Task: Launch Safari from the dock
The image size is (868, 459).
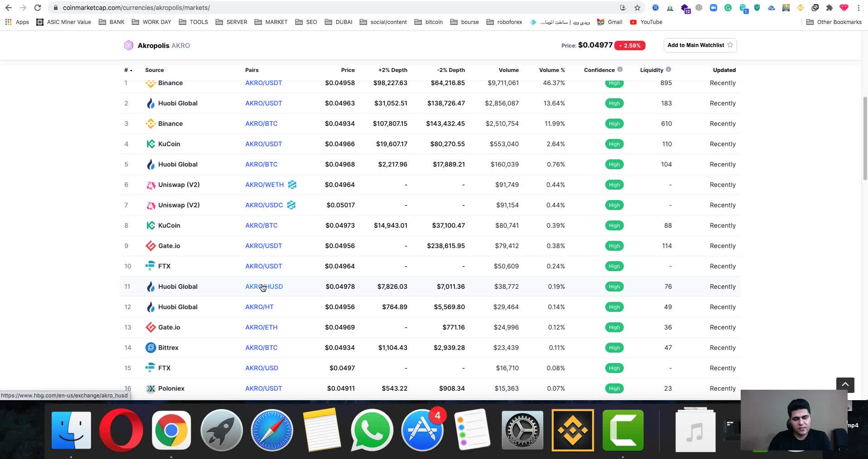Action: point(272,430)
